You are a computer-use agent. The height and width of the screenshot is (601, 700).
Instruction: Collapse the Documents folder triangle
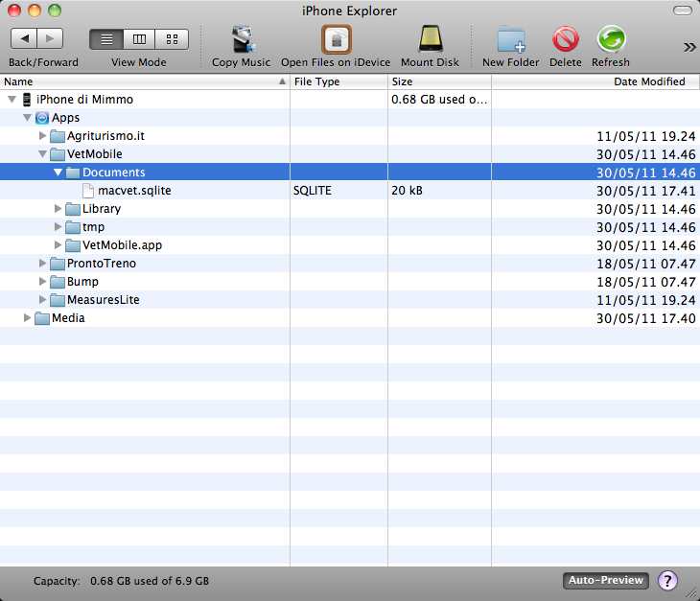click(x=58, y=172)
